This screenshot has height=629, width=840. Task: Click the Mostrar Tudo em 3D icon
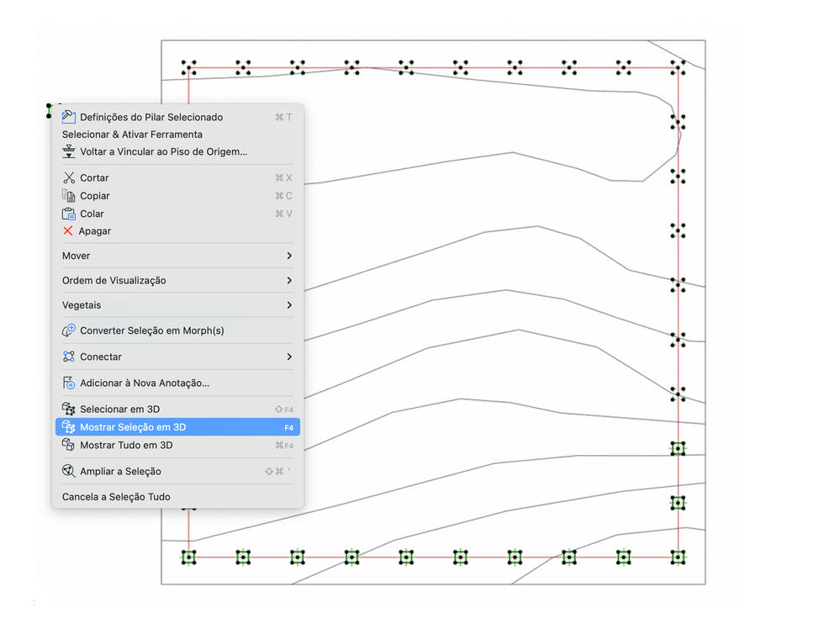pyautogui.click(x=69, y=445)
